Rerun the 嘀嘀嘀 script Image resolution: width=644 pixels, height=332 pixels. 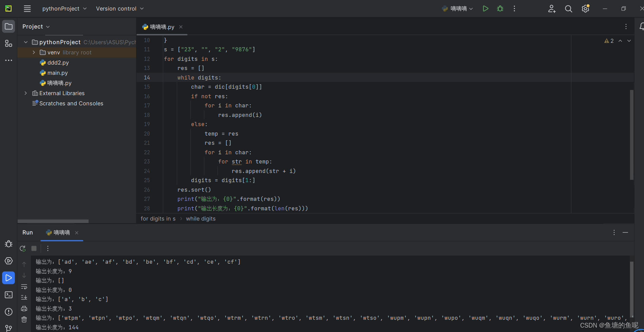click(x=23, y=248)
